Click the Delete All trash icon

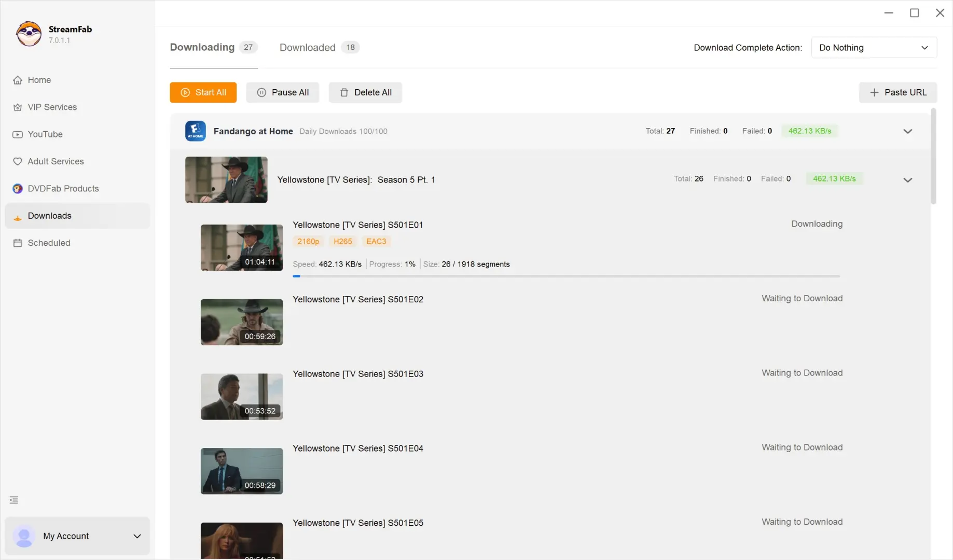pyautogui.click(x=344, y=92)
